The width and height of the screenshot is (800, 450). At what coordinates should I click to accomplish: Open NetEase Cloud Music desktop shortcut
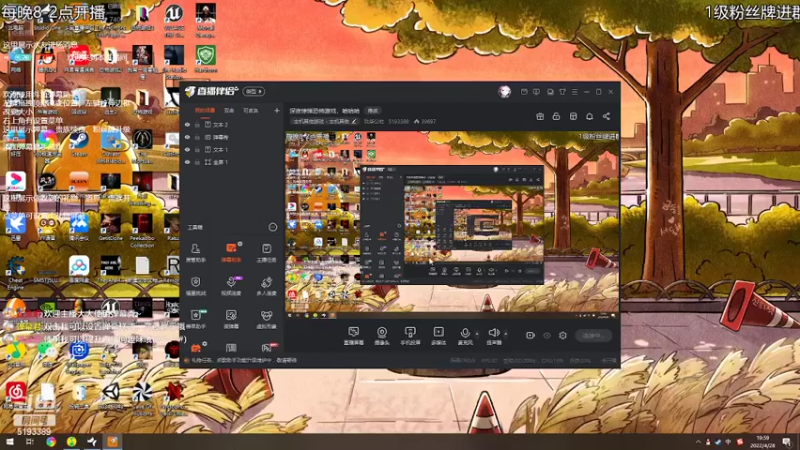coord(16,395)
